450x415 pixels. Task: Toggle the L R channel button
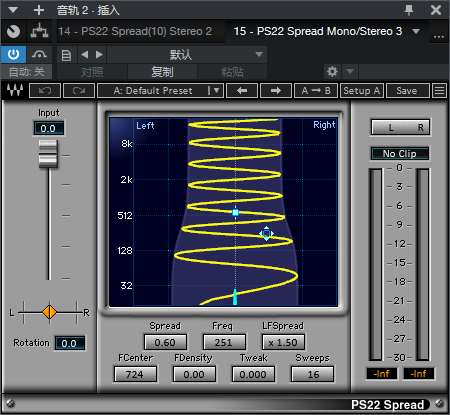click(400, 127)
